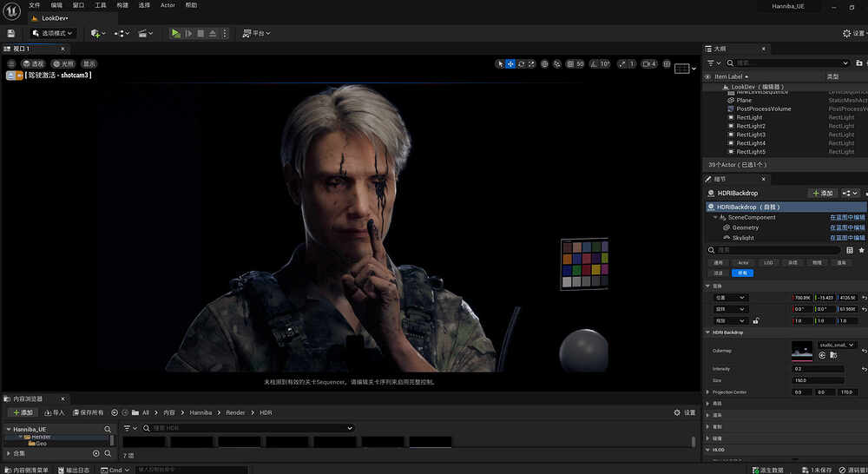Image resolution: width=868 pixels, height=474 pixels.
Task: Open play options three-dot menu
Action: pos(225,33)
